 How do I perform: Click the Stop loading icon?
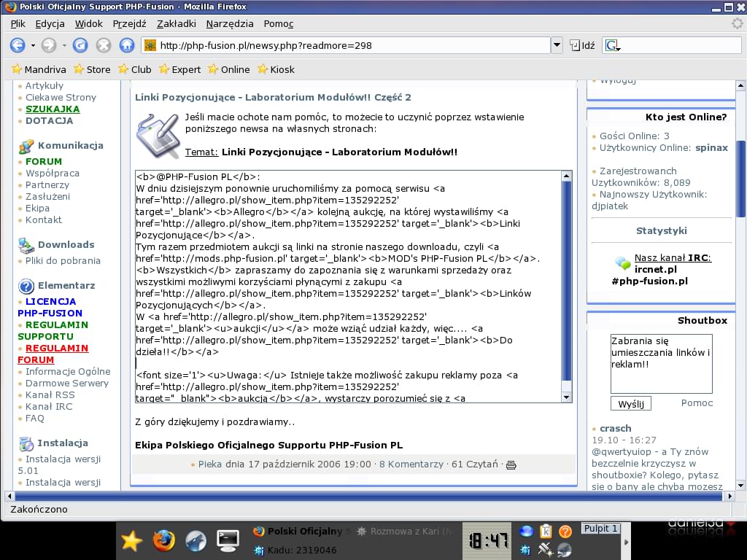104,45
